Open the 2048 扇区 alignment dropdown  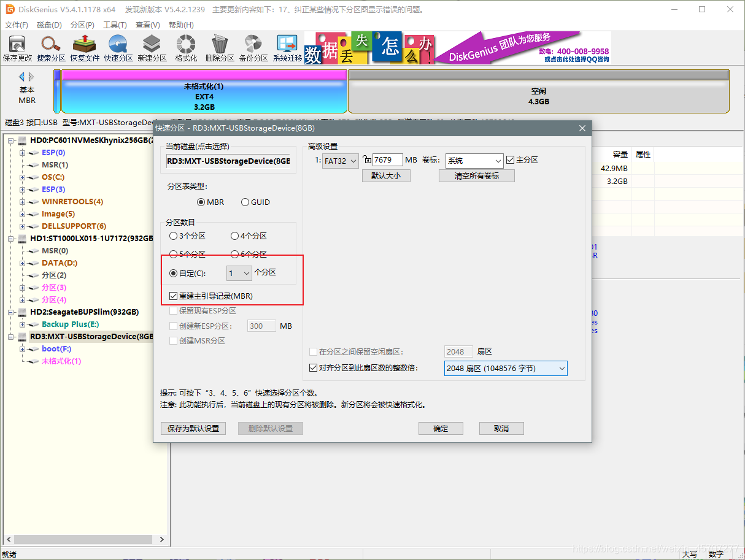pyautogui.click(x=506, y=369)
